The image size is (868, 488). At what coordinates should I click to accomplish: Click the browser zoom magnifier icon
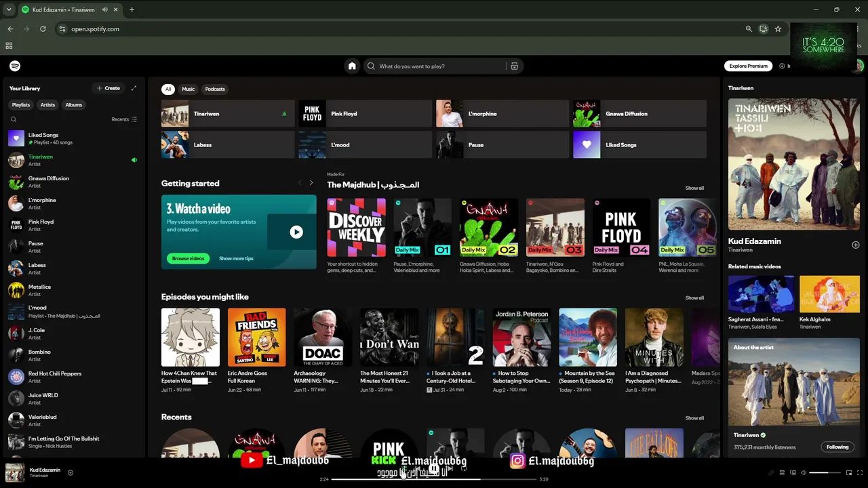coord(749,29)
